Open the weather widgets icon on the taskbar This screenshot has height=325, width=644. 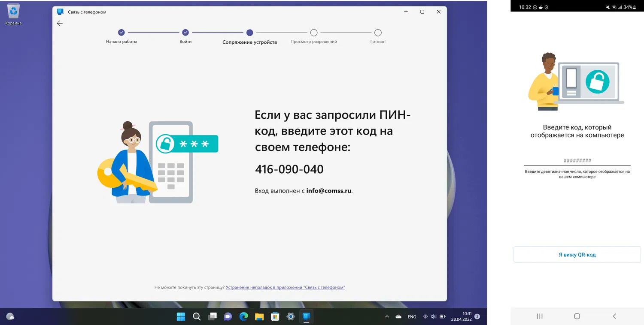[x=10, y=316]
